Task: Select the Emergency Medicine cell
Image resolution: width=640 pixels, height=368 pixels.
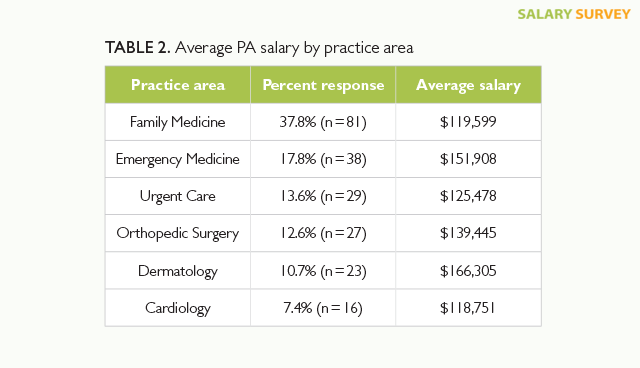Action: click(178, 159)
